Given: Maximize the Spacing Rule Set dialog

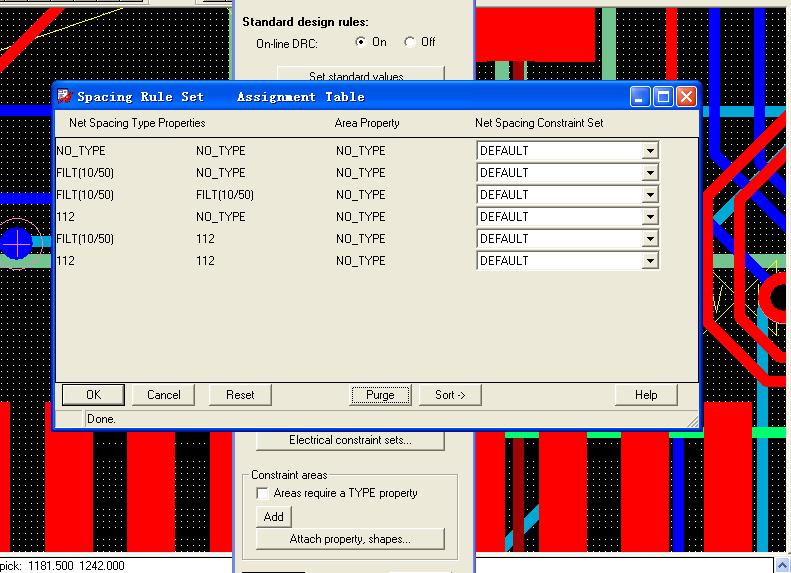Looking at the screenshot, I should click(x=663, y=96).
